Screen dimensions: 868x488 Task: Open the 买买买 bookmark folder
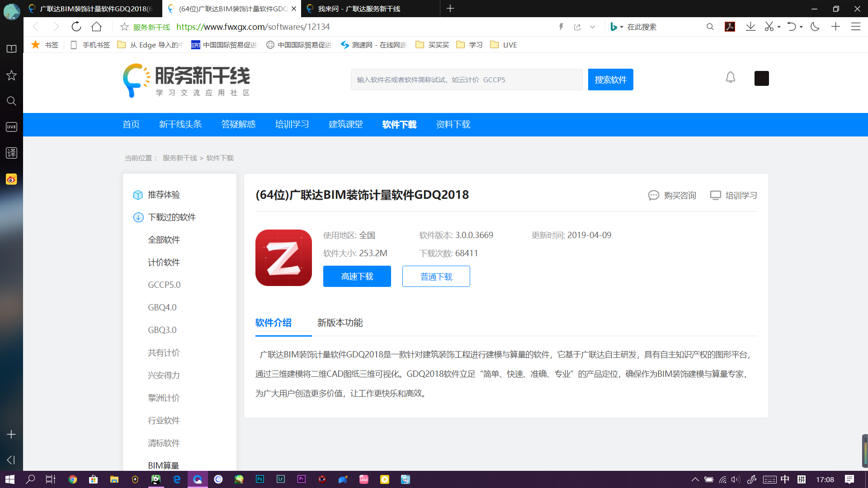(432, 45)
